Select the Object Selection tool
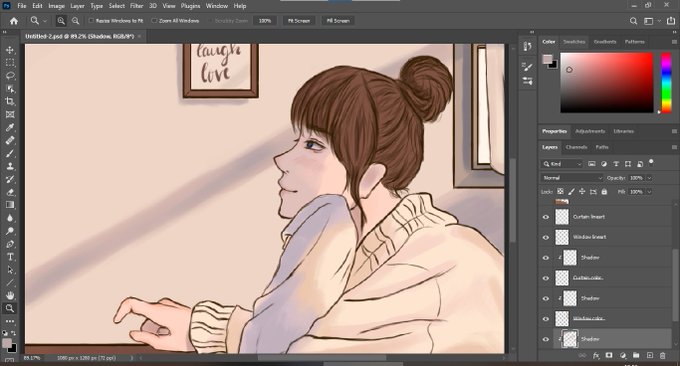 click(x=10, y=89)
